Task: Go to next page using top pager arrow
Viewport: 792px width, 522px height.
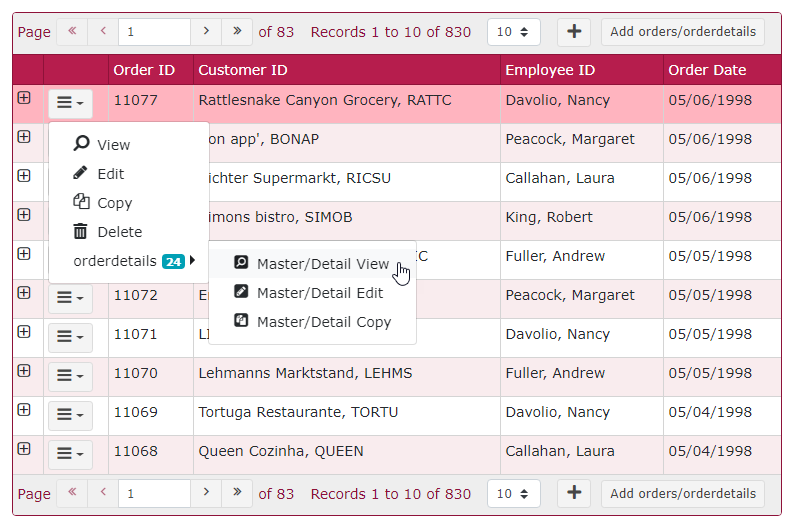Action: pos(206,32)
